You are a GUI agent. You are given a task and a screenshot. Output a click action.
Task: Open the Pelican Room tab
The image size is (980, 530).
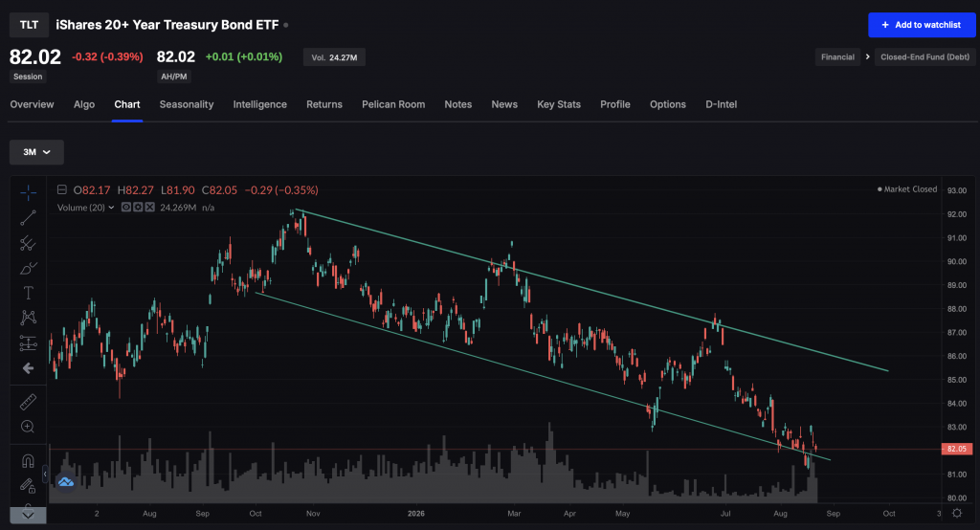point(393,104)
